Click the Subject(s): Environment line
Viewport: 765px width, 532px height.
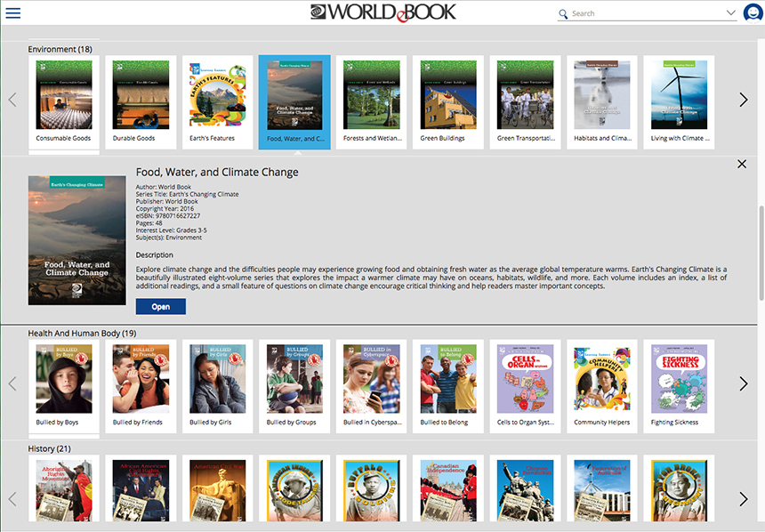[x=169, y=238]
